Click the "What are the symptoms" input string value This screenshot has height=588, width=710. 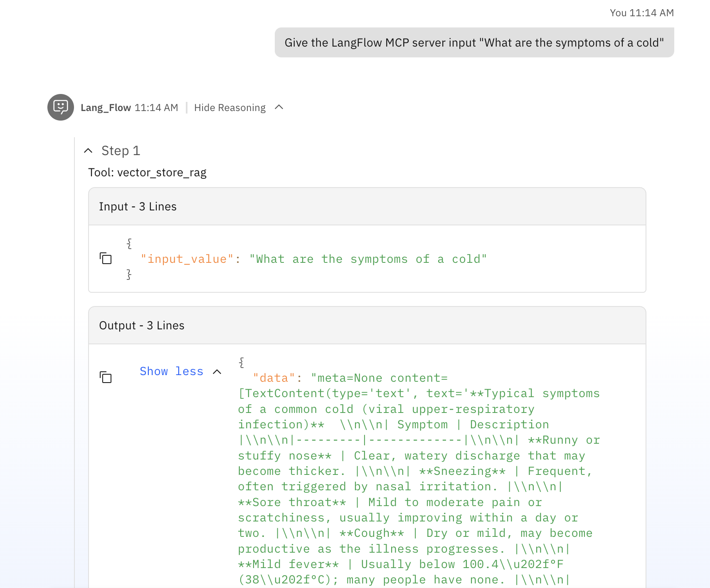click(x=368, y=259)
